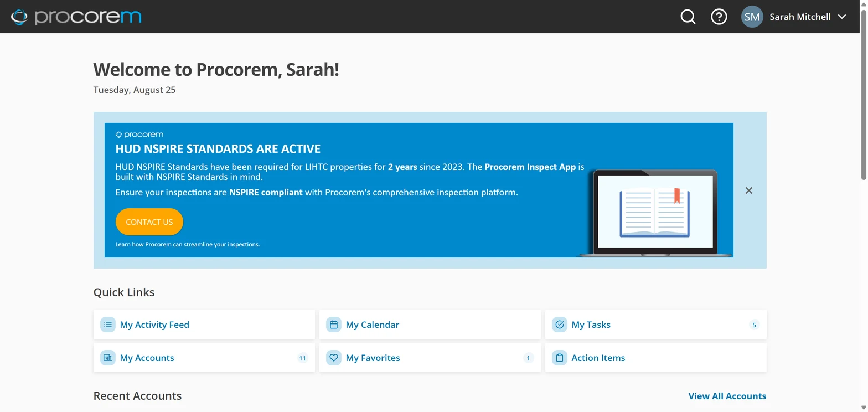Open My Calendar quick link

tap(430, 325)
